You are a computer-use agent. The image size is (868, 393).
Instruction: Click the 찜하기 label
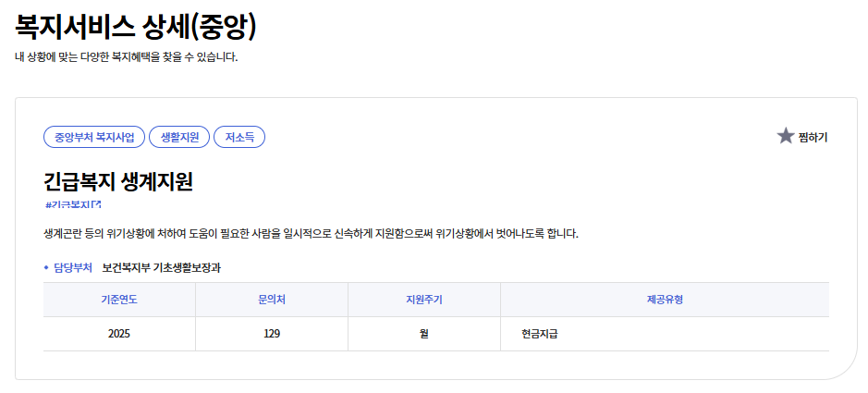coord(813,138)
